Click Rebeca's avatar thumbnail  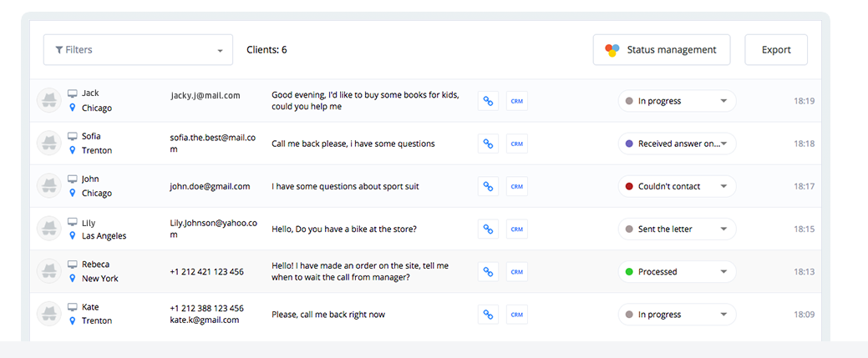(48, 271)
